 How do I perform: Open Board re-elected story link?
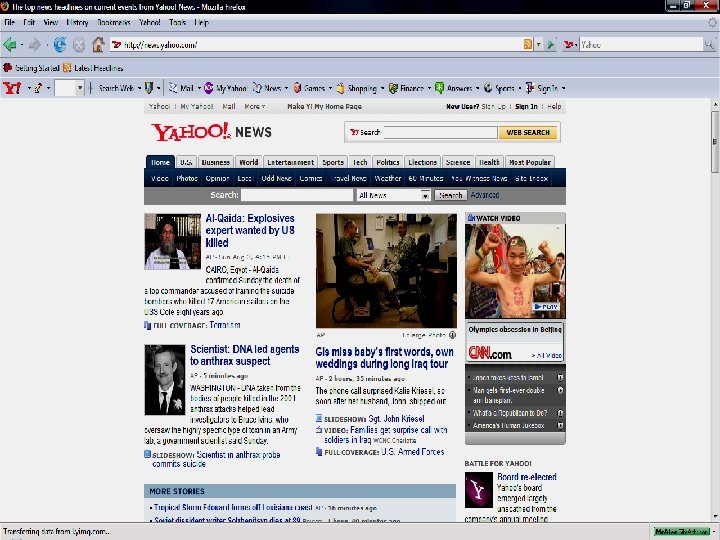[527, 477]
